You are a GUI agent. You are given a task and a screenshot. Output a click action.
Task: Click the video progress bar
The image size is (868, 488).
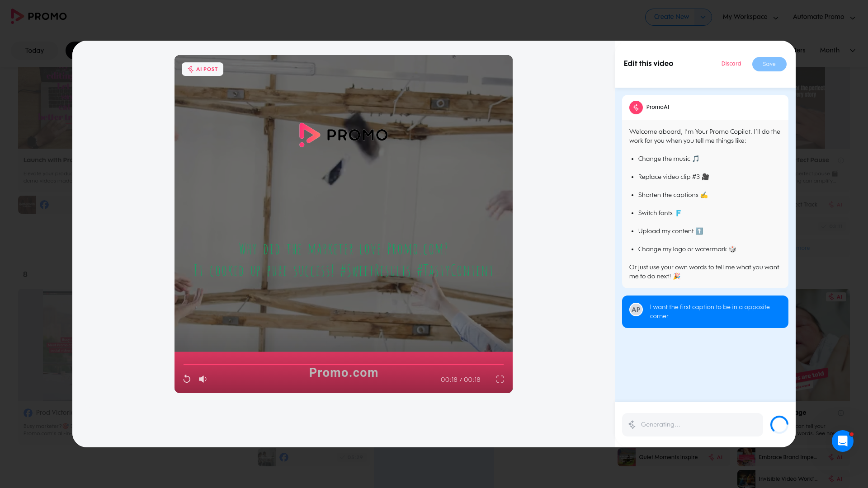pyautogui.click(x=344, y=364)
